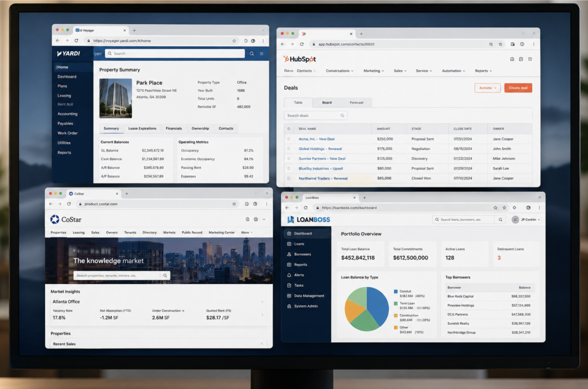Viewport: 588px width, 389px height.
Task: Open Work Order in the Yardi sidebar
Action: pos(67,133)
